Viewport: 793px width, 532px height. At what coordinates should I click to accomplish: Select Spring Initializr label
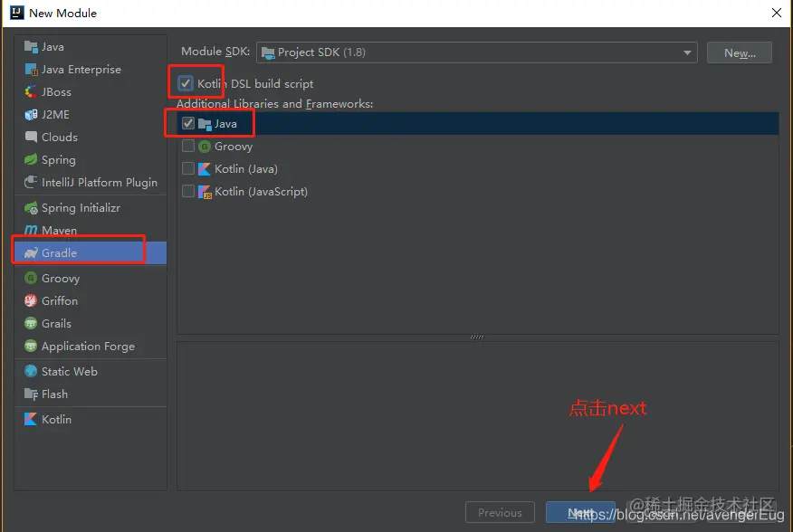click(x=81, y=208)
